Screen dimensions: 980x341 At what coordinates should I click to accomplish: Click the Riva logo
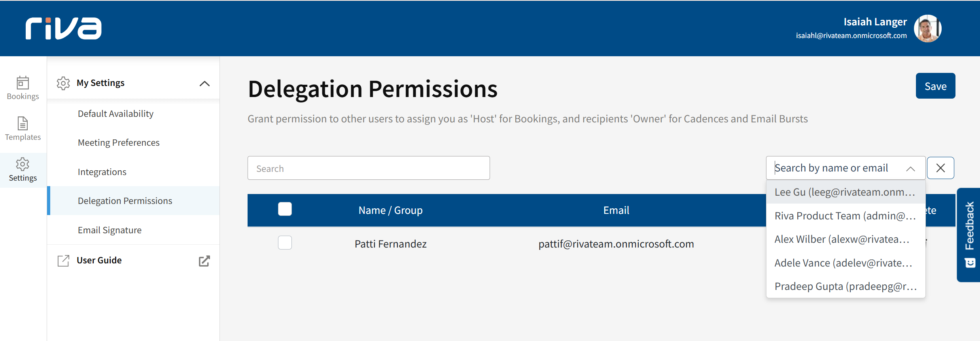pos(63,29)
